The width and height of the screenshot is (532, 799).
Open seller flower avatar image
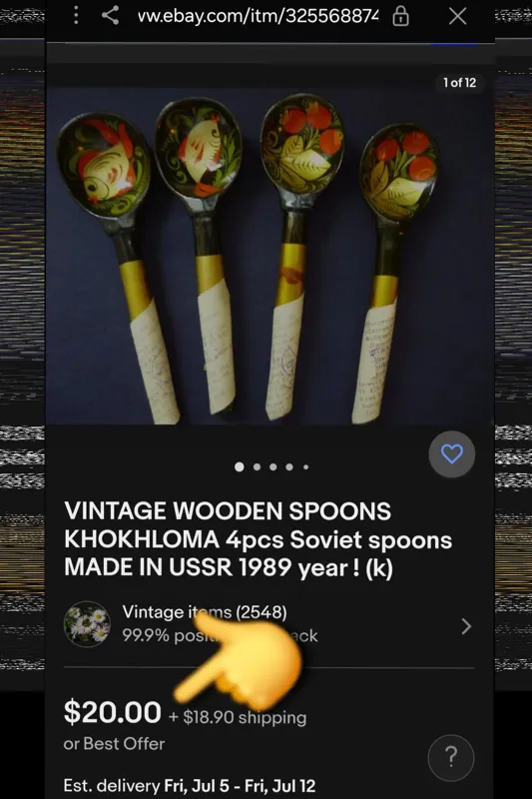pyautogui.click(x=87, y=624)
